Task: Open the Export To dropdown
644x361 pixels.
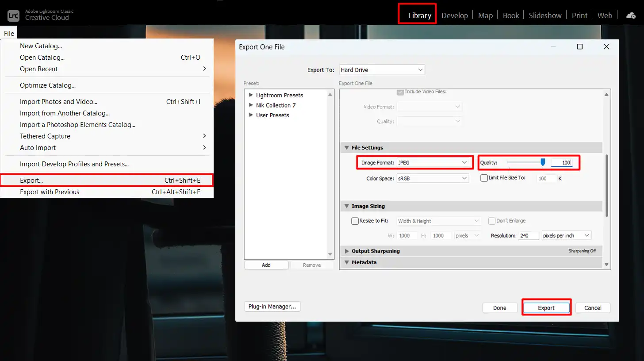Action: (382, 70)
